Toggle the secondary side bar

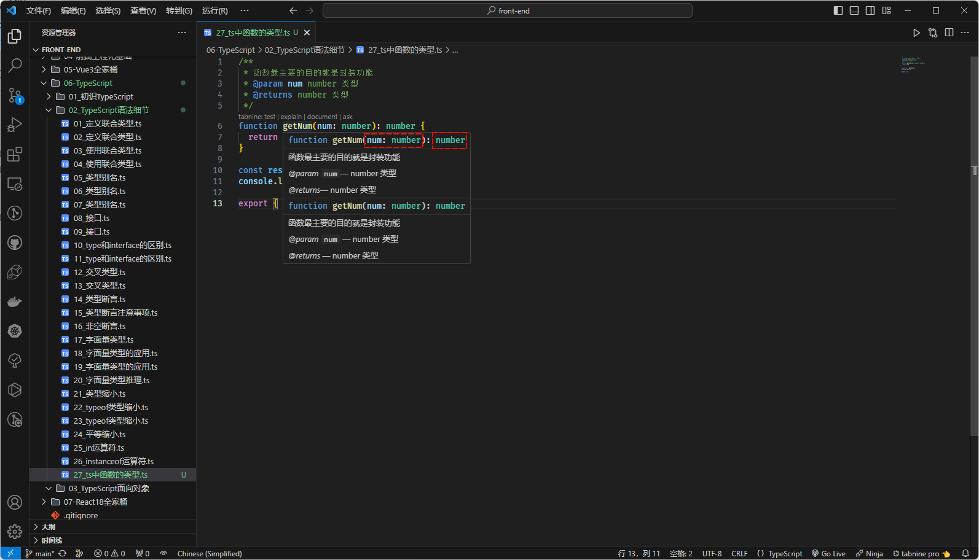coord(870,10)
